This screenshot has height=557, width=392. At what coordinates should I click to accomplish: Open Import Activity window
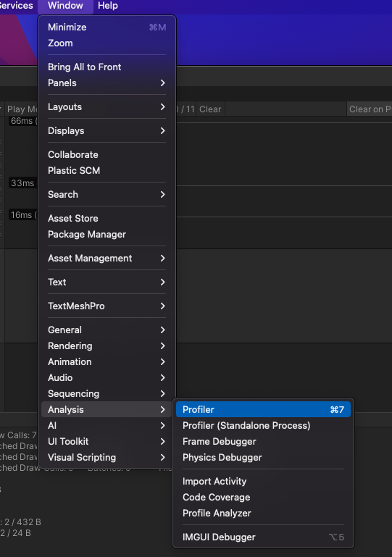click(x=263, y=481)
